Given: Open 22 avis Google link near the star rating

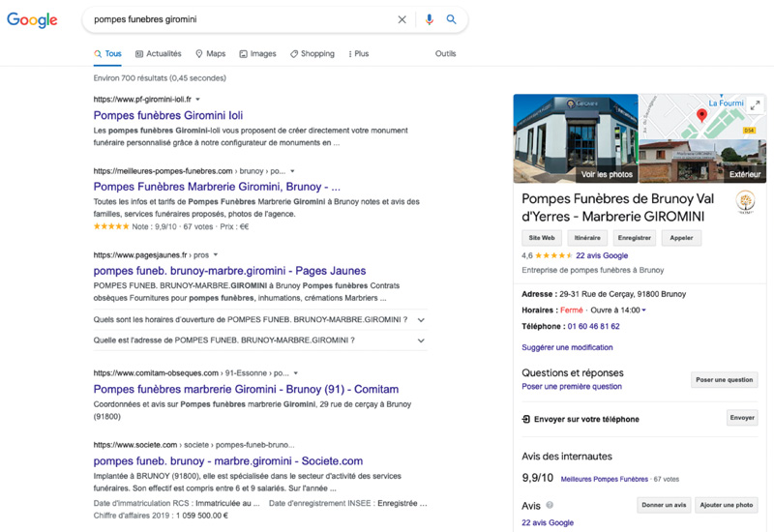Looking at the screenshot, I should (x=602, y=255).
